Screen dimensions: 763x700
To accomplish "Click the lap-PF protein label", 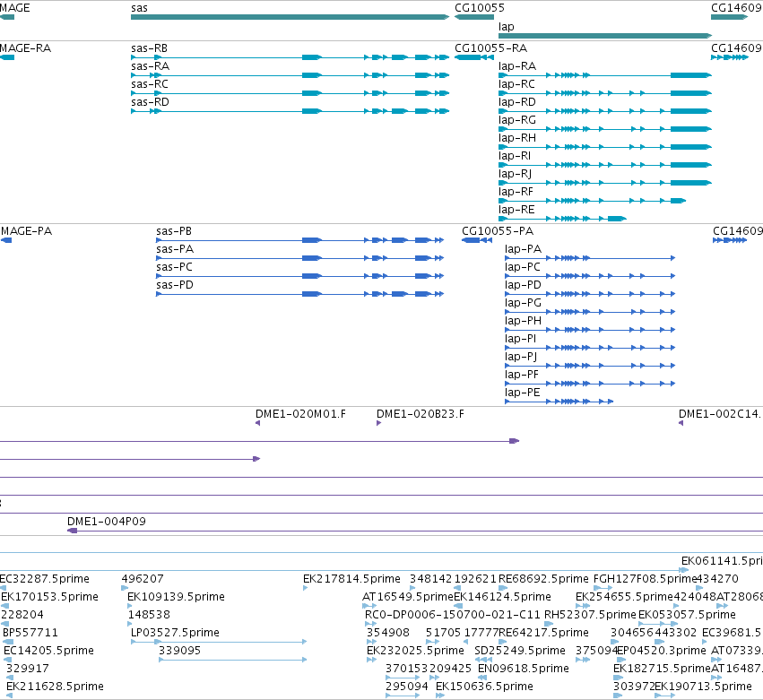I will tap(522, 375).
